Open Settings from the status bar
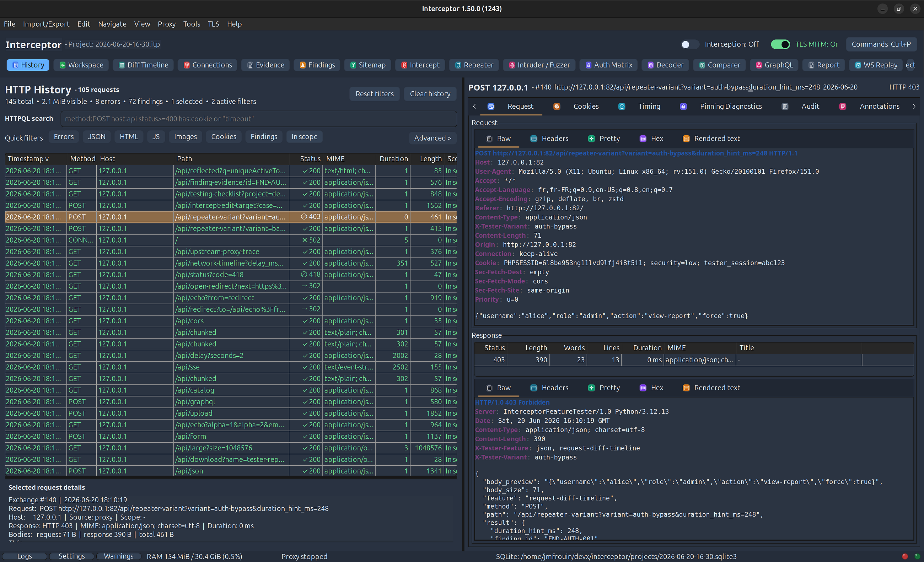The width and height of the screenshot is (924, 562). coord(71,556)
